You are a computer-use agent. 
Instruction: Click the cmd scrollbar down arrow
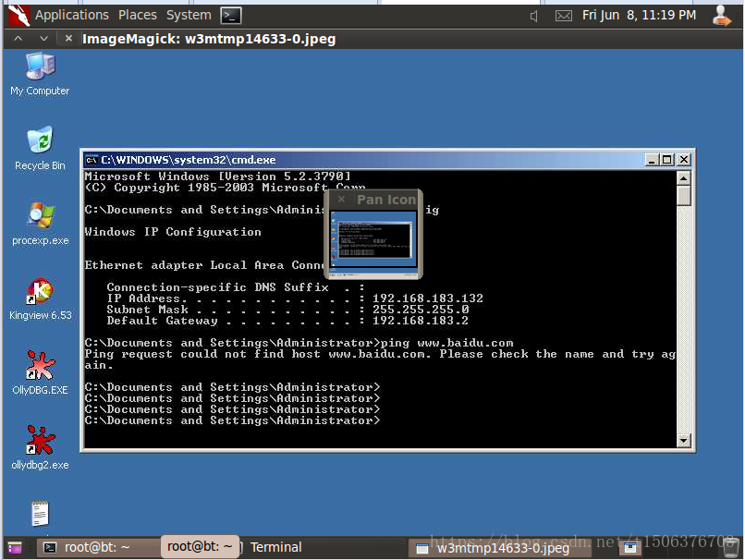pos(683,440)
